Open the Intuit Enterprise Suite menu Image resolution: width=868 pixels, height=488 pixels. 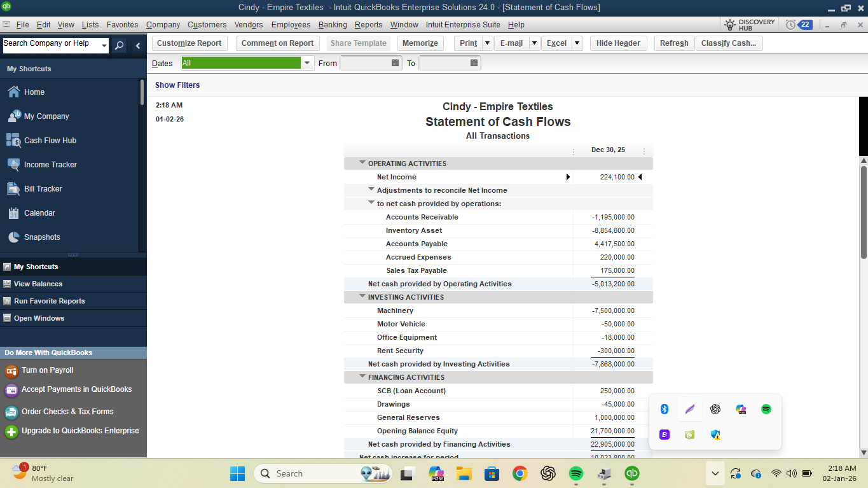[x=463, y=25]
